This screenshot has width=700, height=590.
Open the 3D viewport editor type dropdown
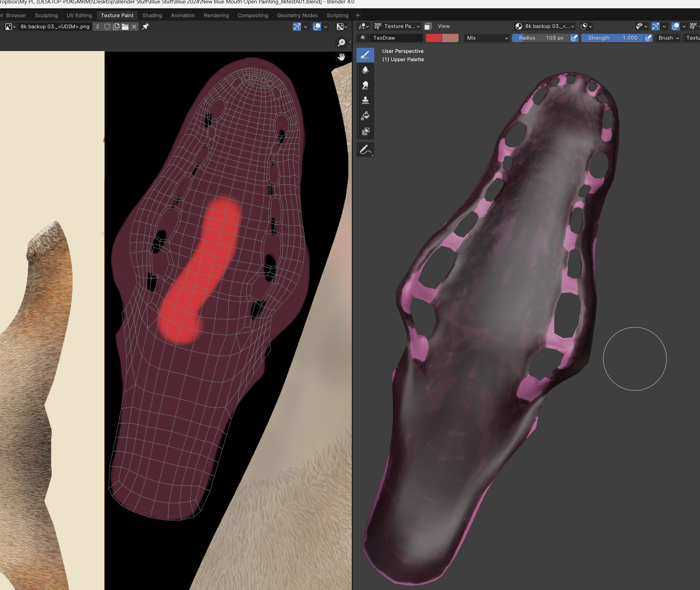pyautogui.click(x=363, y=26)
